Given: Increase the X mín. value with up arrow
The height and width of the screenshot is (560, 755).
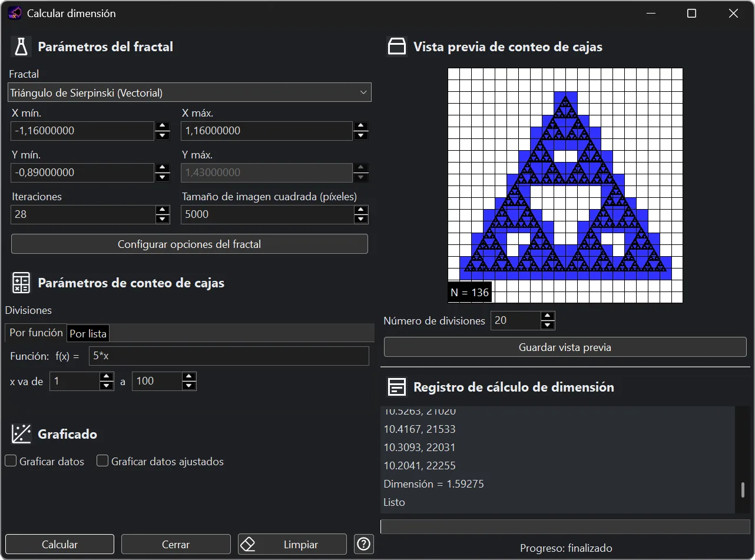Looking at the screenshot, I should 163,126.
